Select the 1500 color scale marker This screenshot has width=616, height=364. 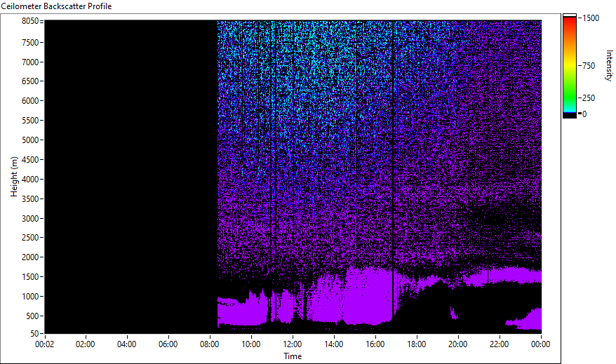pos(591,18)
